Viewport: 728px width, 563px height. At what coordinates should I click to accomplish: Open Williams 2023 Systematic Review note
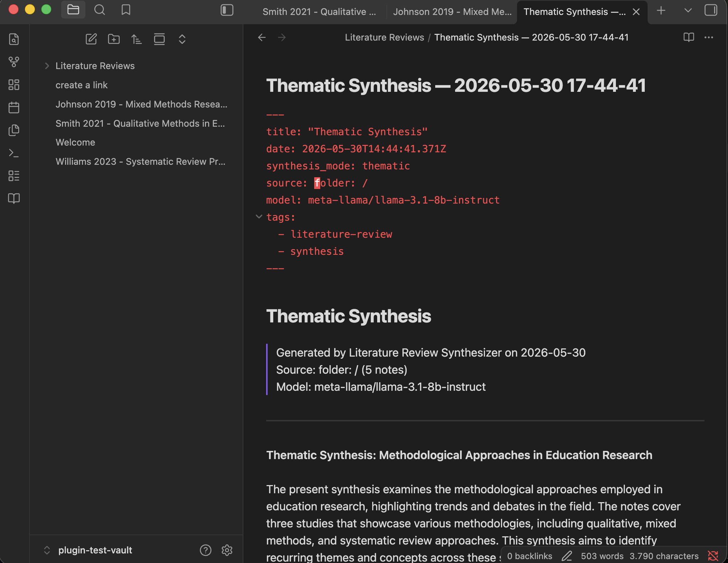[141, 162]
